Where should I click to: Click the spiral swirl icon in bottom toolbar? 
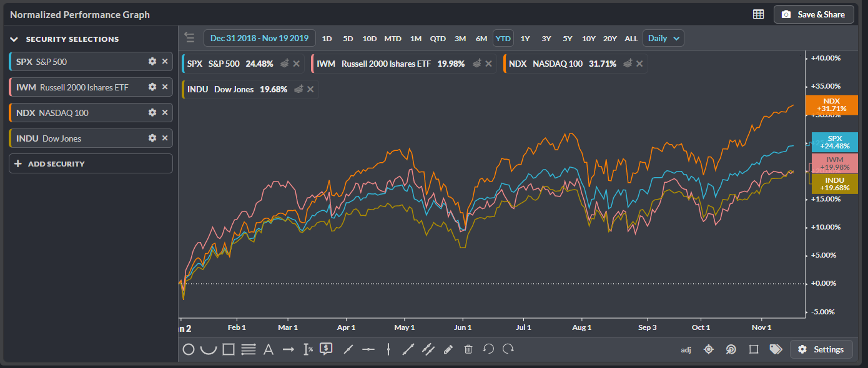[x=731, y=349]
